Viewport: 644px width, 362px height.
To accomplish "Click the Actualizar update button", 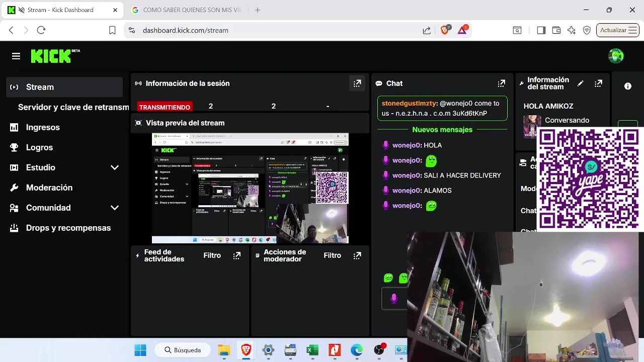I will point(618,30).
